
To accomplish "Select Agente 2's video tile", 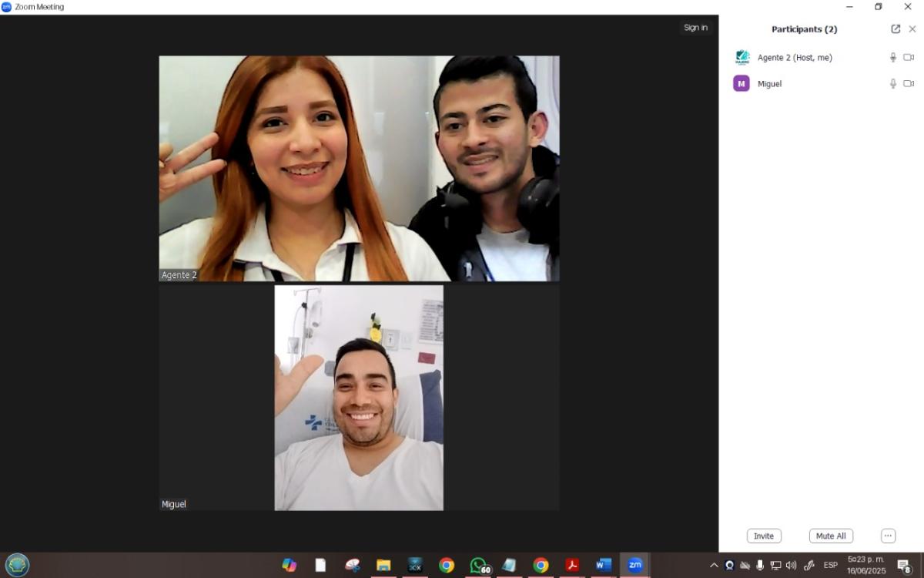I will pyautogui.click(x=359, y=168).
